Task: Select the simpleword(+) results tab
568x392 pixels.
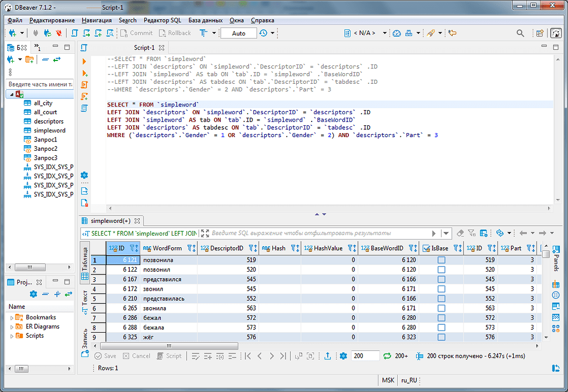Action: 110,221
